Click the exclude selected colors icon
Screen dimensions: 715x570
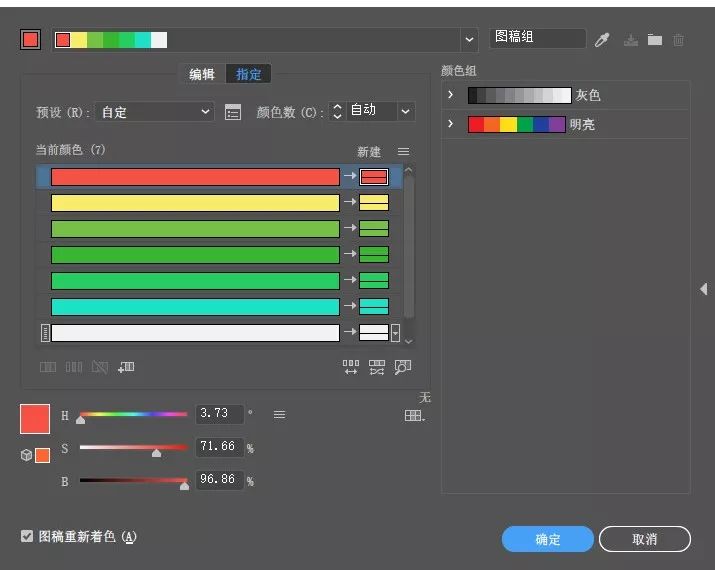click(99, 367)
